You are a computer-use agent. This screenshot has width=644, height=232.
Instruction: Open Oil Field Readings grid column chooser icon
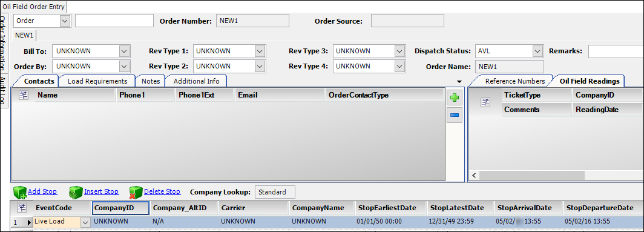485,103
